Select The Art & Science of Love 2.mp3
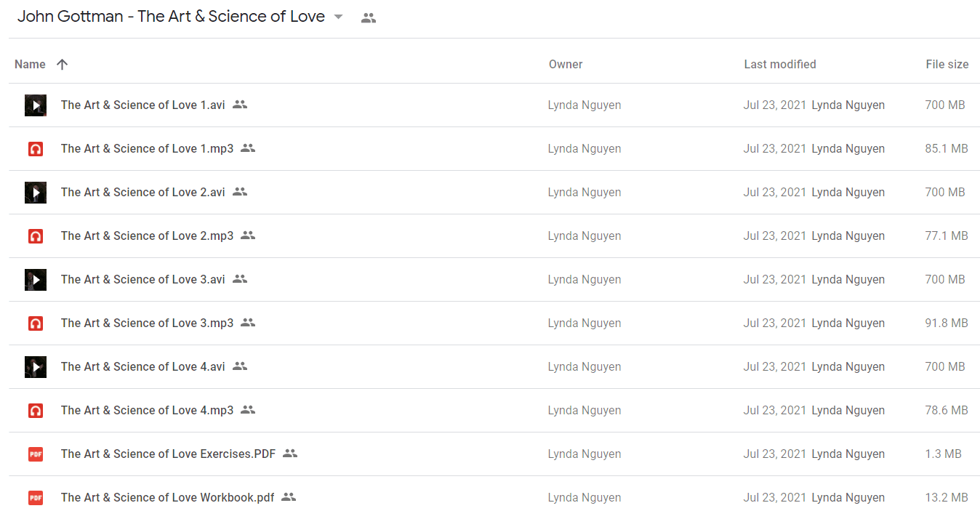 [494, 236]
